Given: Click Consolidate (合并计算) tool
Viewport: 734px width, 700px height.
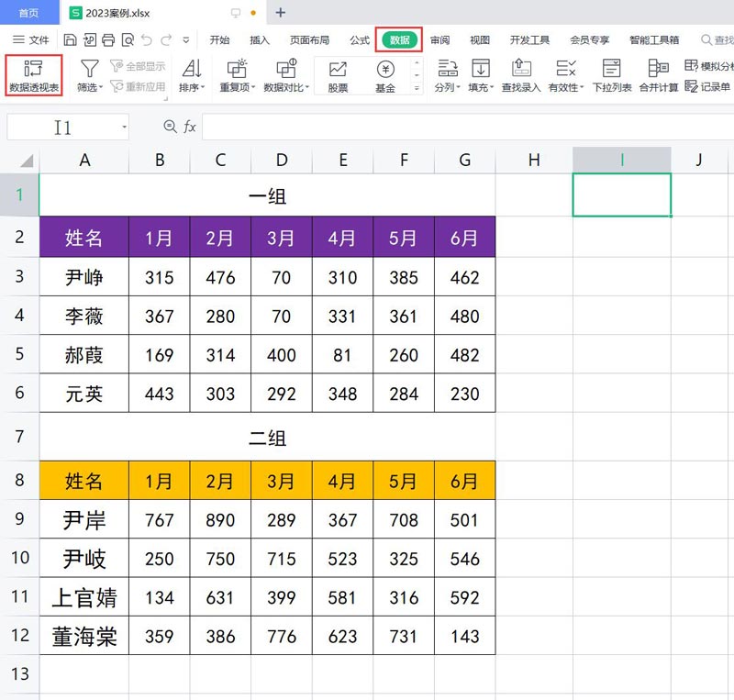Looking at the screenshot, I should coord(659,75).
